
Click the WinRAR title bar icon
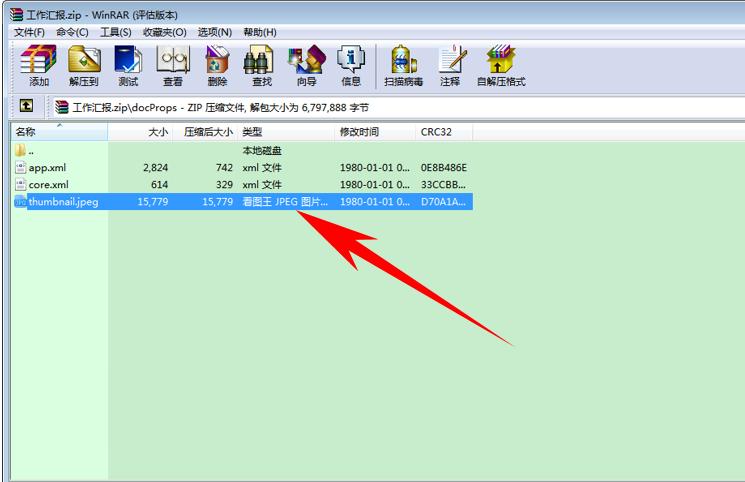(x=16, y=14)
